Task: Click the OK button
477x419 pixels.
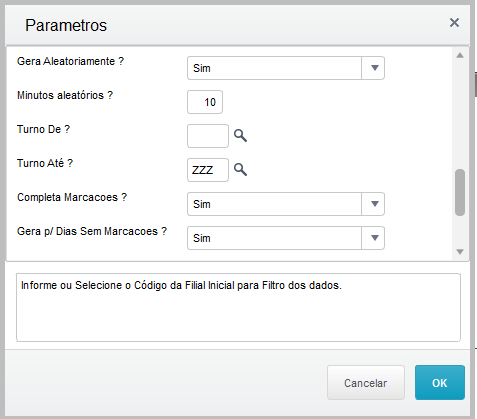Action: point(440,383)
